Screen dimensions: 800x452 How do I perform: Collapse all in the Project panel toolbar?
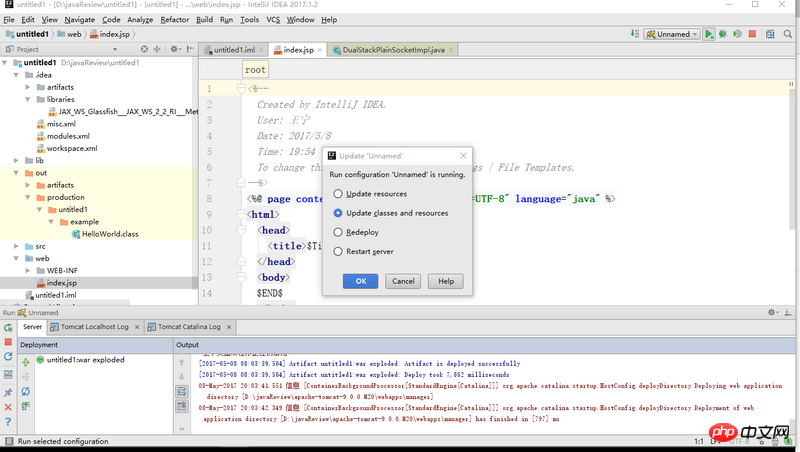(x=157, y=49)
